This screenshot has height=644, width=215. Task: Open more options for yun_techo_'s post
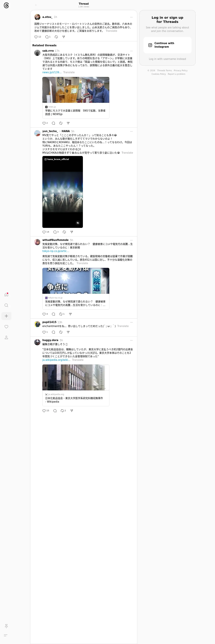point(131,131)
